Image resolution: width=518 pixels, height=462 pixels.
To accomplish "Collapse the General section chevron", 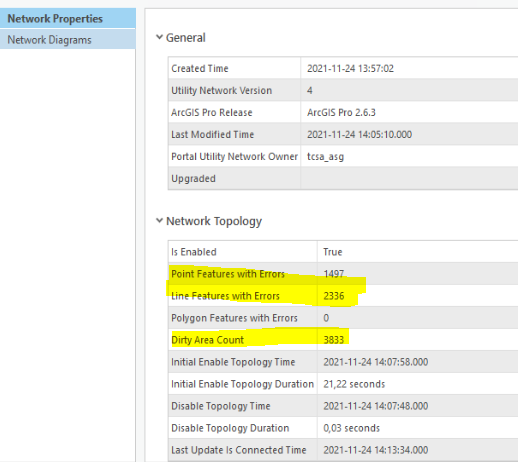I will 160,37.
